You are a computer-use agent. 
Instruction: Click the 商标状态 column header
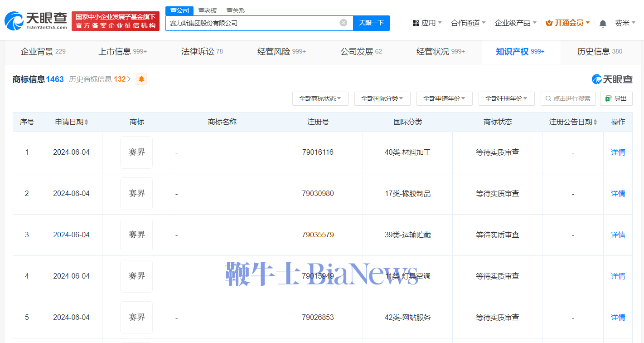[497, 122]
